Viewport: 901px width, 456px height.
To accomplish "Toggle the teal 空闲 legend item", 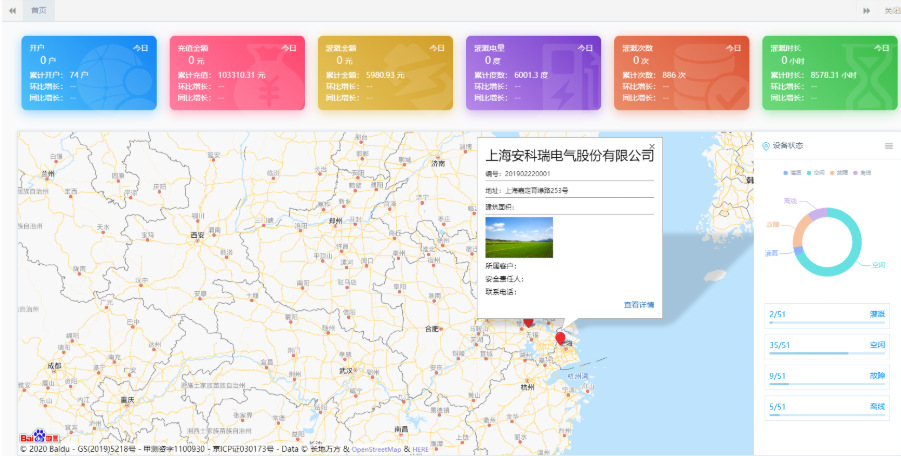I will (815, 173).
